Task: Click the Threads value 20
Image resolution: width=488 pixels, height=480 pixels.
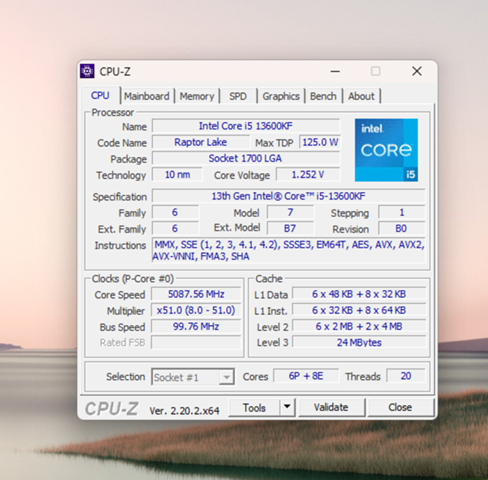Action: 406,376
